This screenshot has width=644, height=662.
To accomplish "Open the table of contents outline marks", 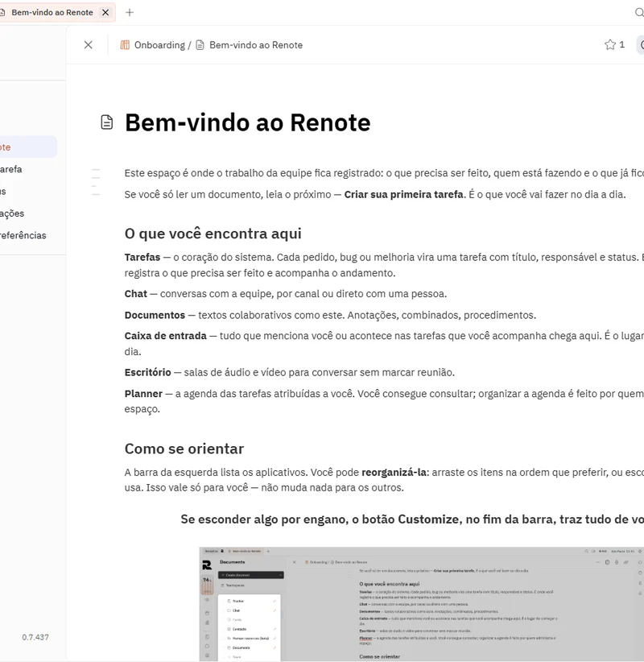I will [96, 182].
